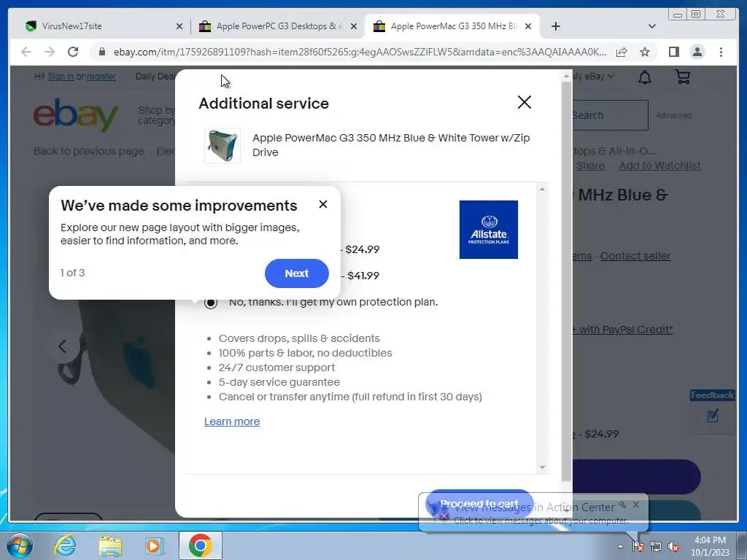The height and width of the screenshot is (560, 747).
Task: Reload the current eBay page
Action: (73, 52)
